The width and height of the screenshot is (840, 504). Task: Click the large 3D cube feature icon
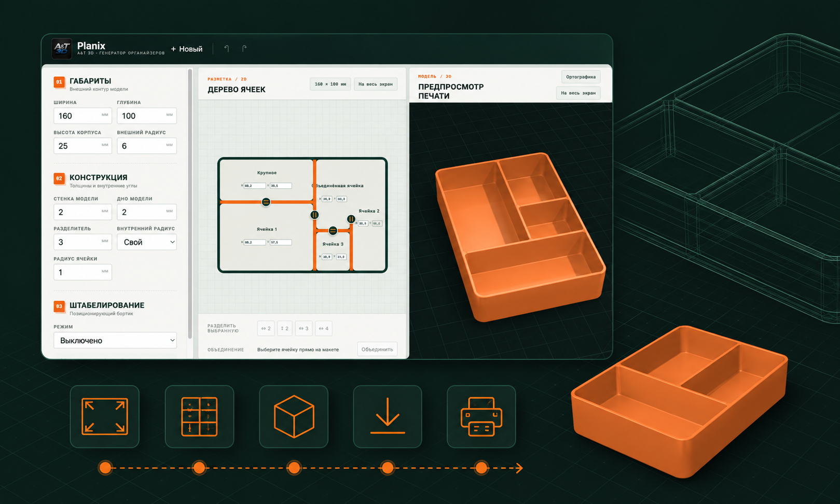click(294, 416)
